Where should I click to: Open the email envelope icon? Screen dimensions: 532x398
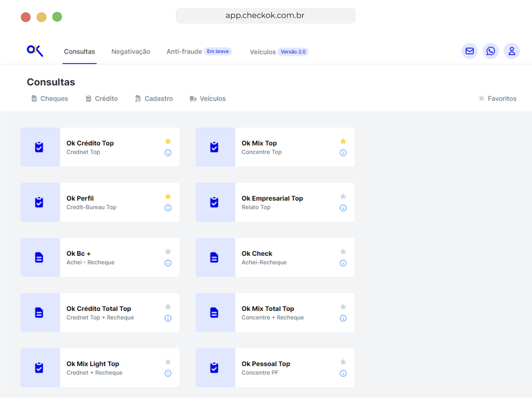tap(470, 51)
